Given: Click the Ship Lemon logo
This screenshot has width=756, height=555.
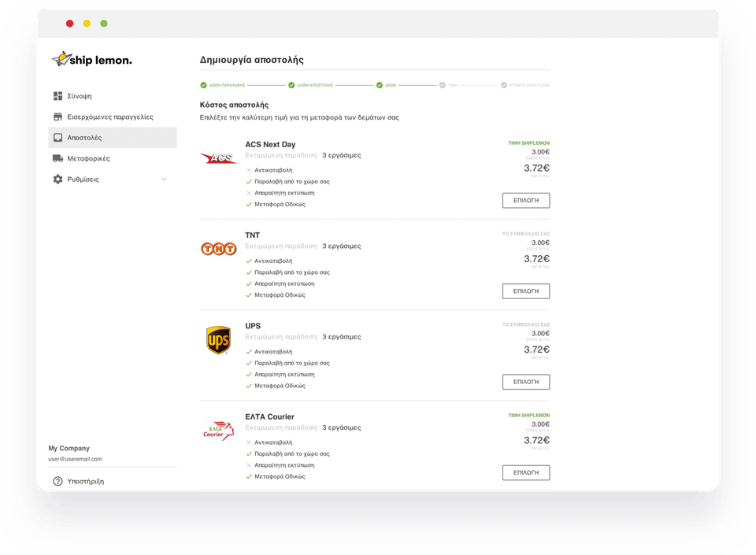Looking at the screenshot, I should (91, 59).
